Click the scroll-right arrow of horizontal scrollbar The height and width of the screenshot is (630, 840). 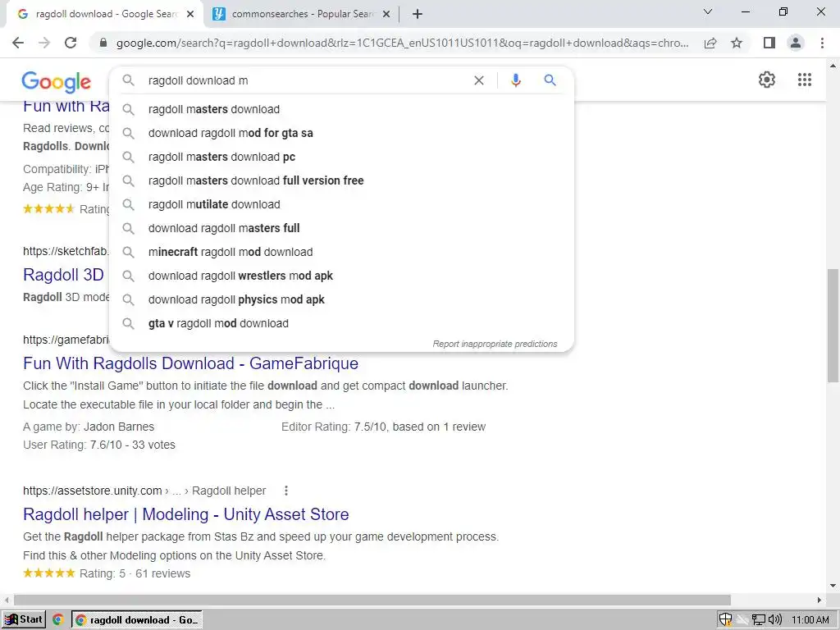click(x=819, y=600)
